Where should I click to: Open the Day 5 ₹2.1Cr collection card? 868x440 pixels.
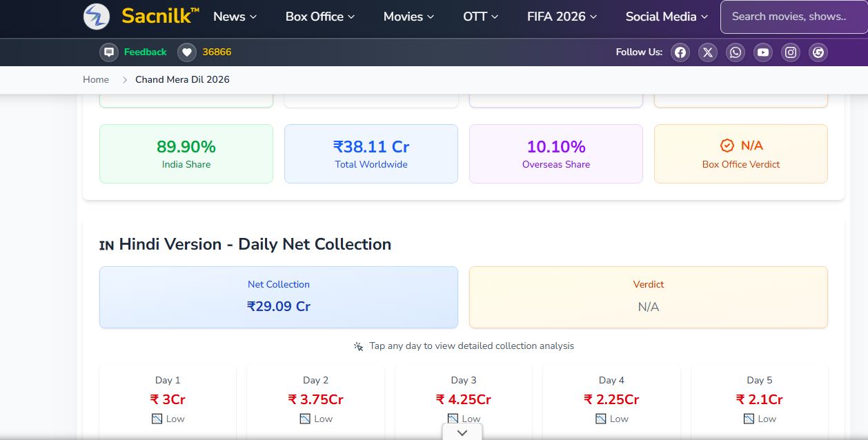click(759, 403)
